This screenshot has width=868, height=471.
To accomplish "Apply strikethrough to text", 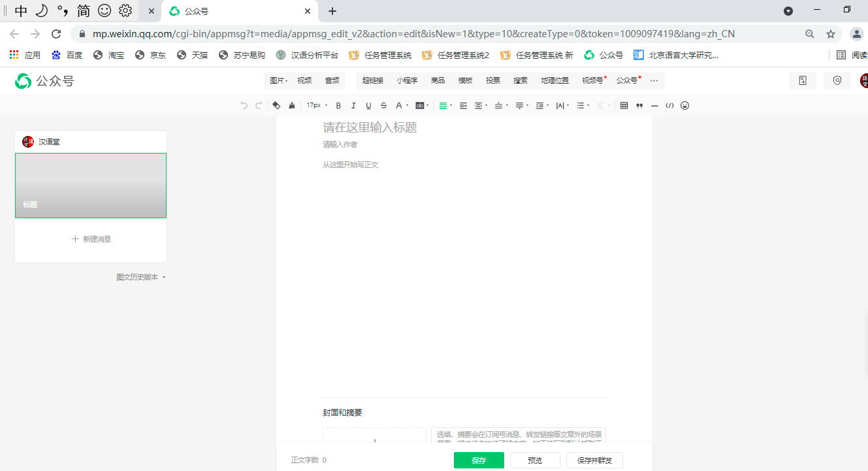I will click(x=383, y=106).
